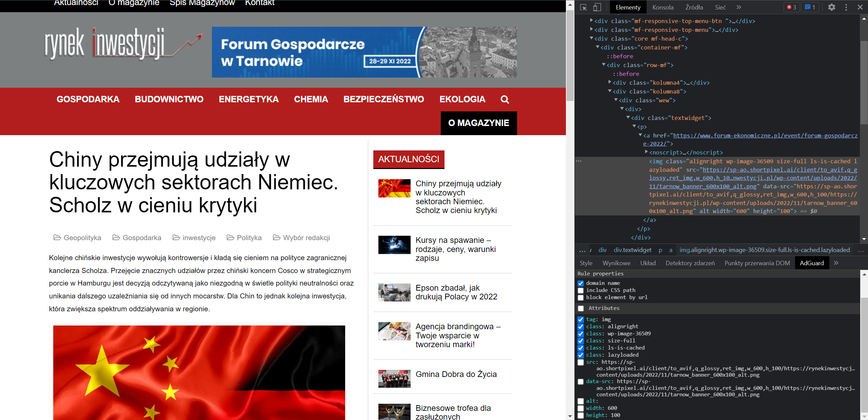The height and width of the screenshot is (420, 868).
Task: Check the block element by url option
Action: point(581,297)
